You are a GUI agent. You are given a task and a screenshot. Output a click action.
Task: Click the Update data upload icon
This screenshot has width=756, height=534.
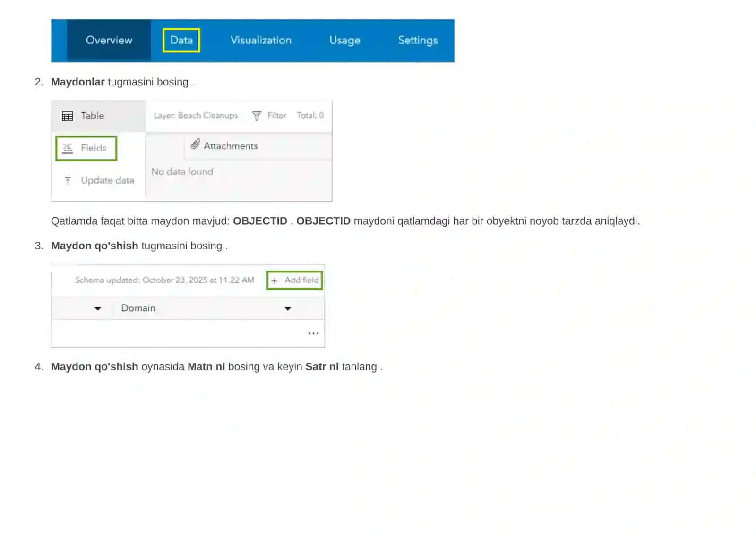point(68,181)
